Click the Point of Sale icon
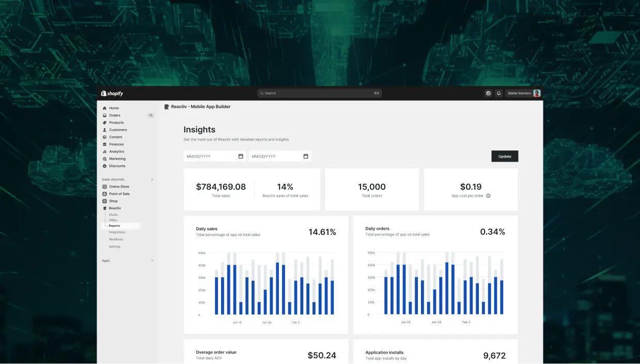This screenshot has width=640, height=364. [105, 194]
